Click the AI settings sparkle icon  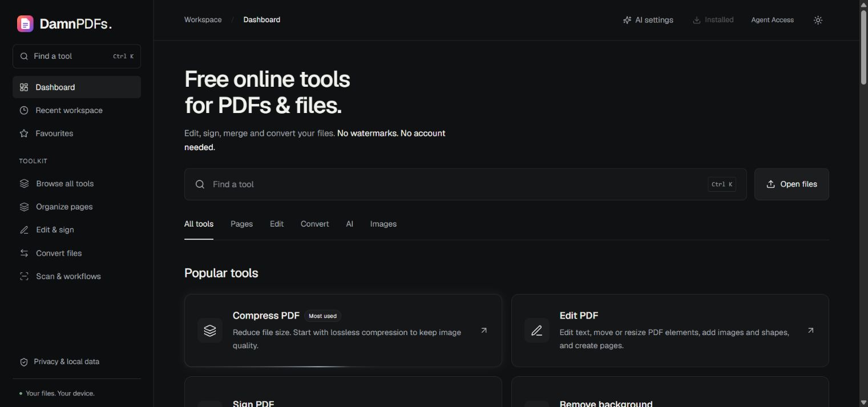pyautogui.click(x=627, y=20)
